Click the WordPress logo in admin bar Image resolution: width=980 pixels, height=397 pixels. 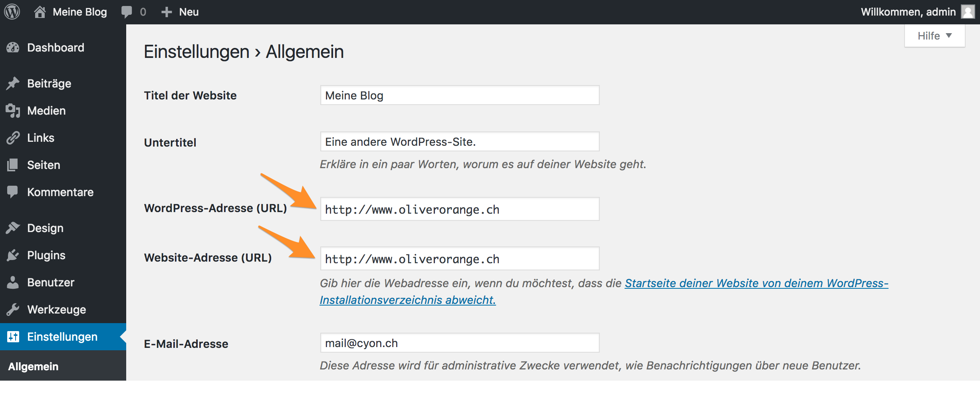point(12,12)
